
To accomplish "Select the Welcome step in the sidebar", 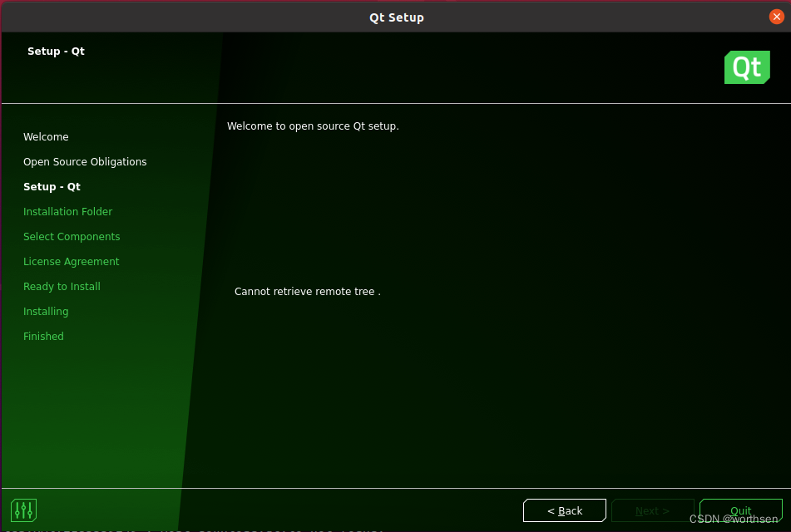I will point(46,136).
